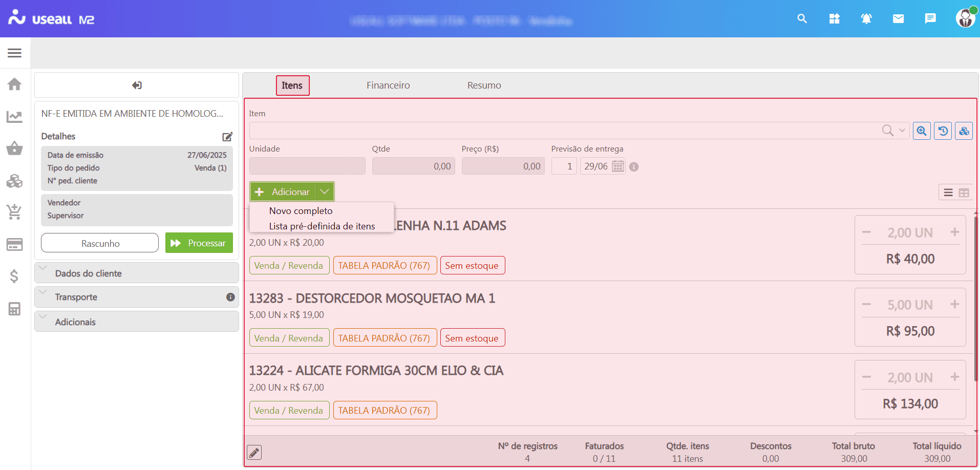Edit order details pencil icon
The width and height of the screenshot is (980, 470).
(227, 137)
